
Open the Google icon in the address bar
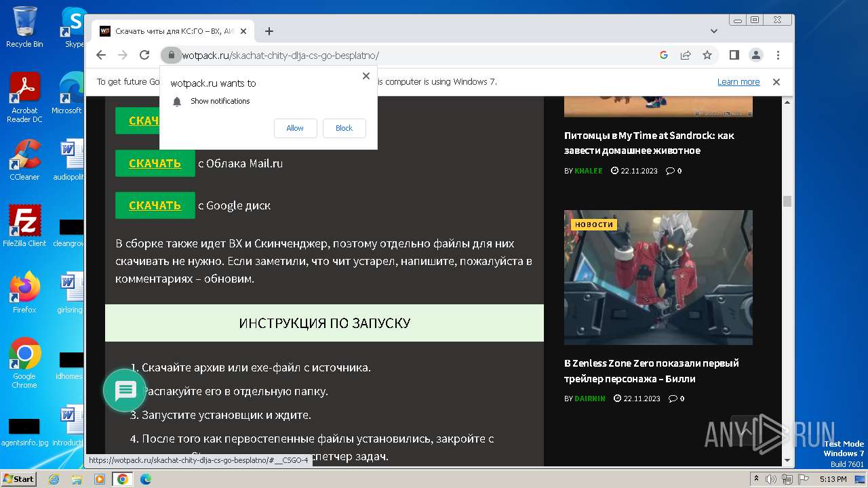(664, 55)
